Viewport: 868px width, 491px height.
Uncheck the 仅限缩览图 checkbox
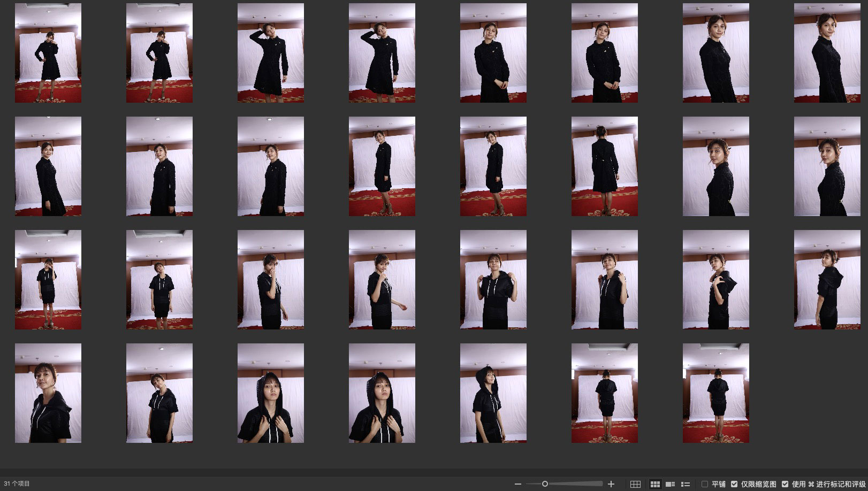point(734,484)
